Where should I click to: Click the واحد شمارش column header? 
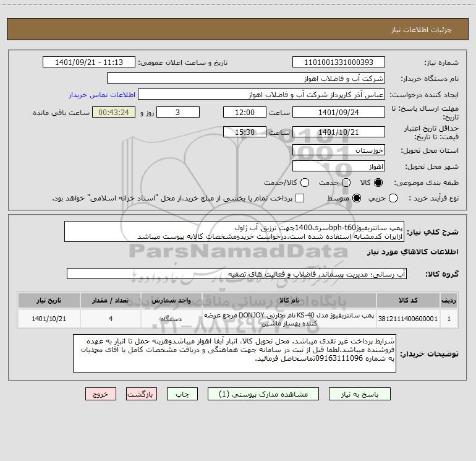[x=171, y=300]
